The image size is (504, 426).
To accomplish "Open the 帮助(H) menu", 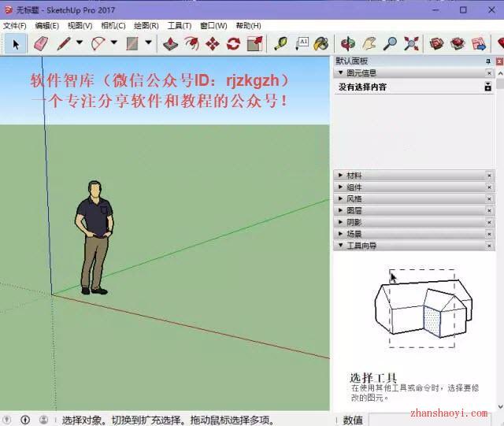I will [248, 26].
